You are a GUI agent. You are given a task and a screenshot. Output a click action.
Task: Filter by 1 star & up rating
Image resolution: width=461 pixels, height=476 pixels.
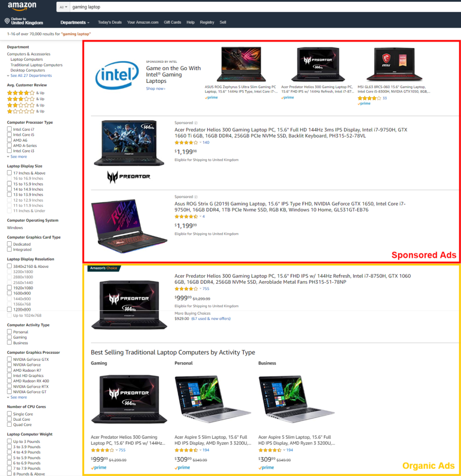point(26,112)
